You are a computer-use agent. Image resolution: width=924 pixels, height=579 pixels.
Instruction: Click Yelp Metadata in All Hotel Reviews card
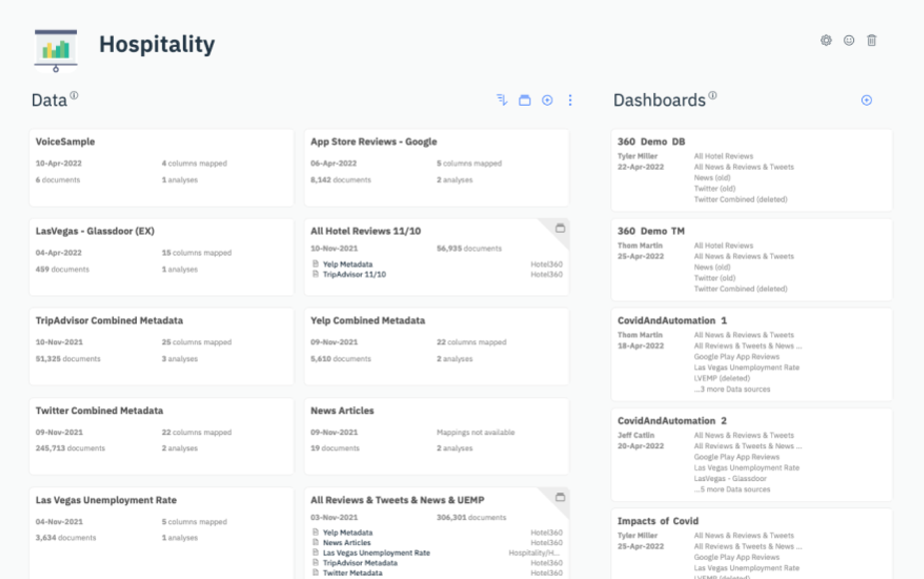pyautogui.click(x=348, y=265)
